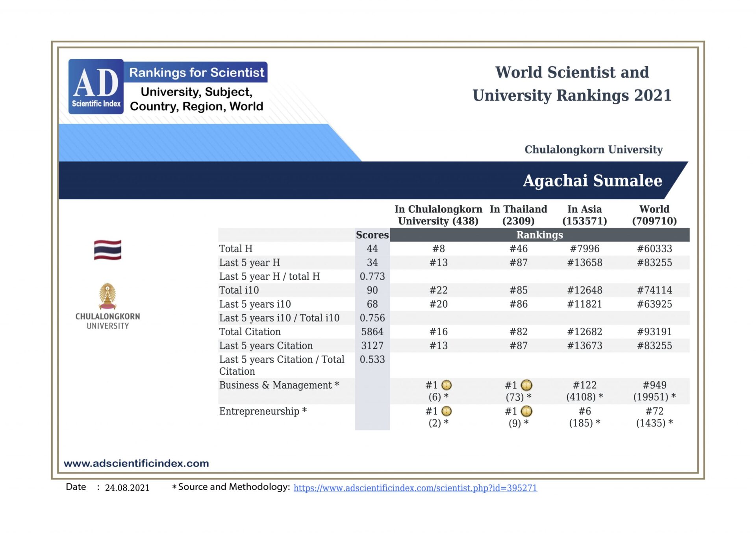Click the Total i10 score 90
The height and width of the screenshot is (535, 756).
(372, 290)
